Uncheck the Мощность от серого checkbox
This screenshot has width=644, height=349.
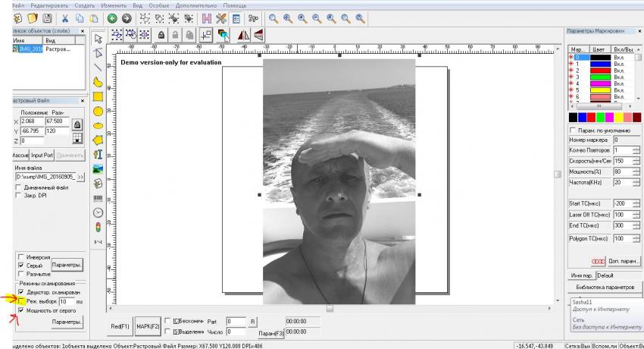(20, 310)
